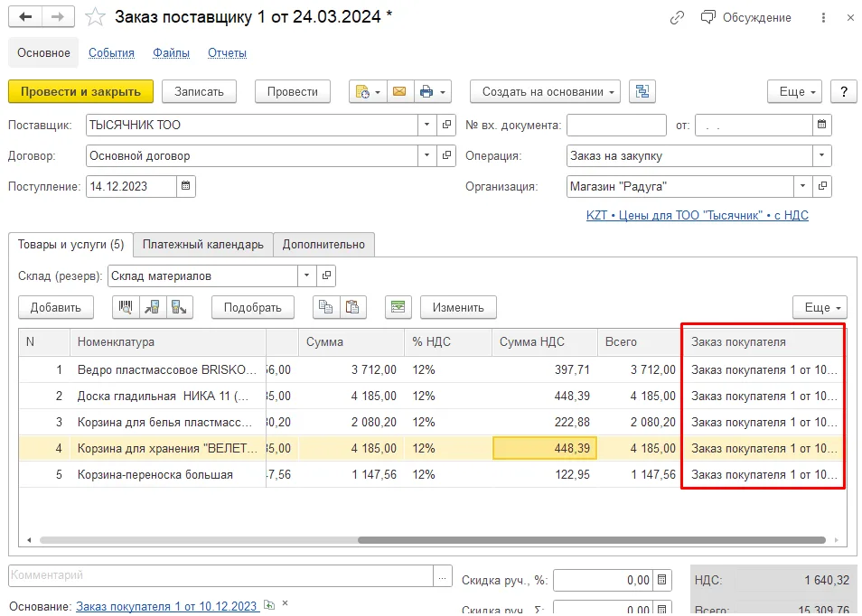Add the document to favorites with the star
This screenshot has width=862, height=616.
95,17
